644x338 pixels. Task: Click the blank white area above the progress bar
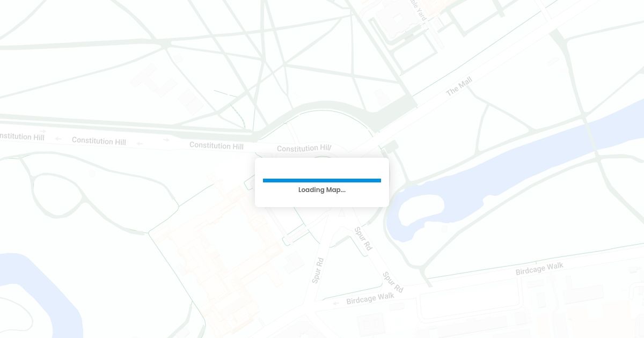(x=322, y=167)
